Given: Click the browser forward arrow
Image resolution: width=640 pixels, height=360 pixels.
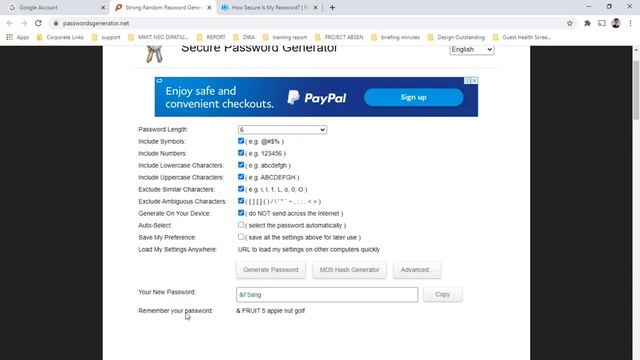Looking at the screenshot, I should click(x=24, y=23).
